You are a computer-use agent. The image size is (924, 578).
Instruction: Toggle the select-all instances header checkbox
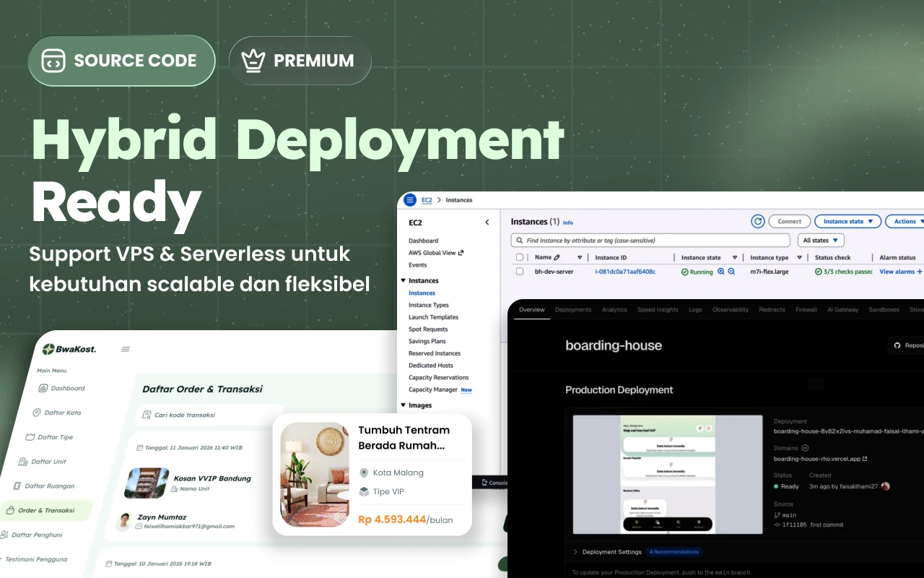[x=520, y=257]
